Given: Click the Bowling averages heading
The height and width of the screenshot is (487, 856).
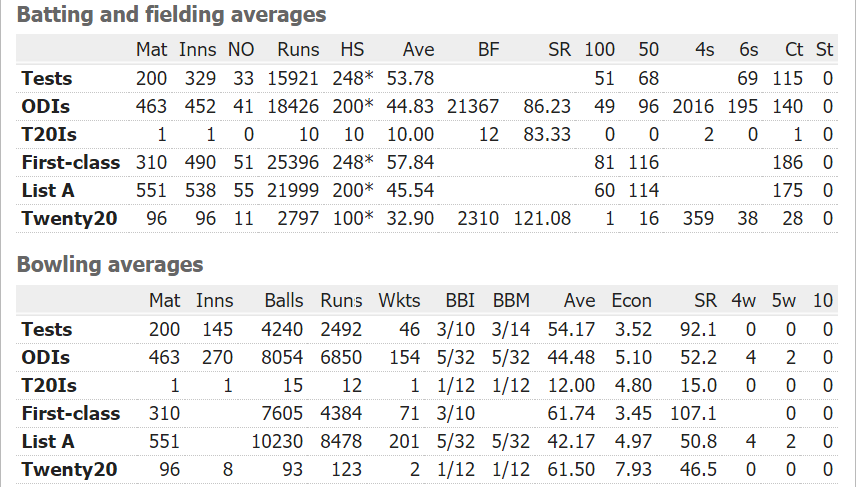Looking at the screenshot, I should (x=110, y=265).
